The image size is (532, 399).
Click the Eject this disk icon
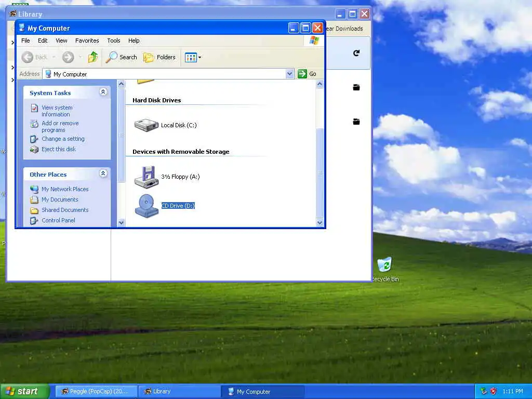pos(34,149)
